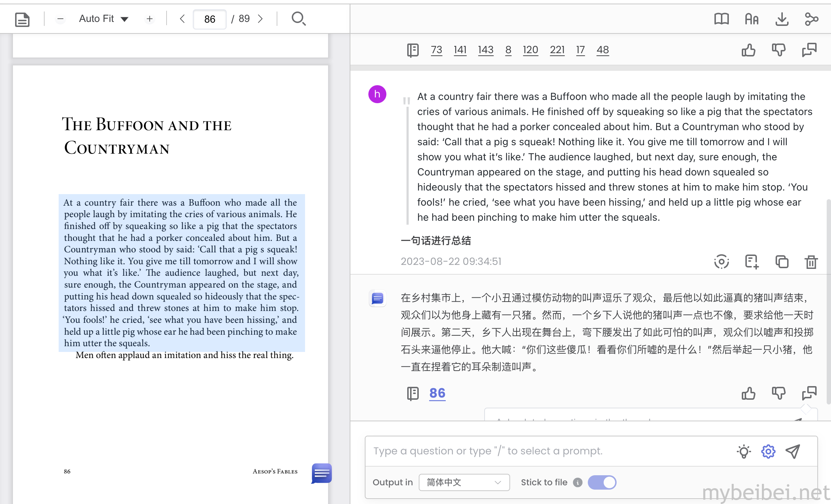Click the references book icon beside page 86
The width and height of the screenshot is (831, 504).
click(x=413, y=393)
